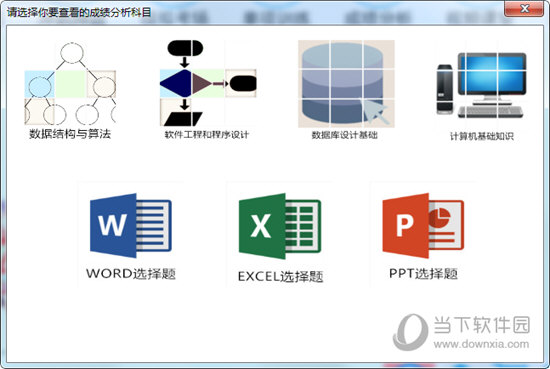Viewport: 550px width, 369px height.
Task: Select the flowchart software engineering icon
Action: pos(208,83)
